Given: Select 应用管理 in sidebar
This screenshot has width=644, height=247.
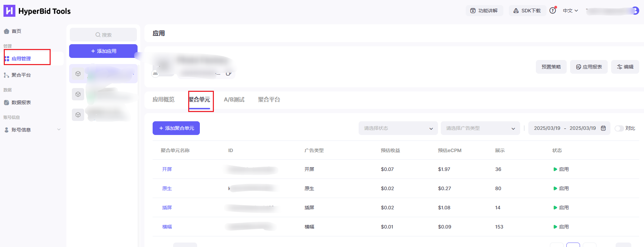Looking at the screenshot, I should click(21, 59).
